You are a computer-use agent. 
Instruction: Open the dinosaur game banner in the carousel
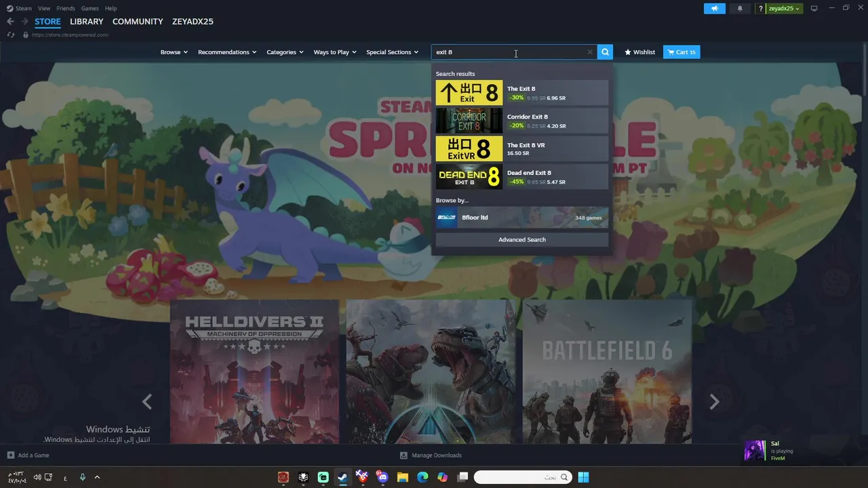point(431,371)
